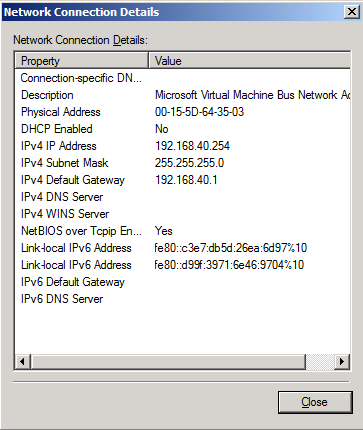Select the IPv4 Subnet Mask row
This screenshot has height=430, width=363.
coord(183,163)
